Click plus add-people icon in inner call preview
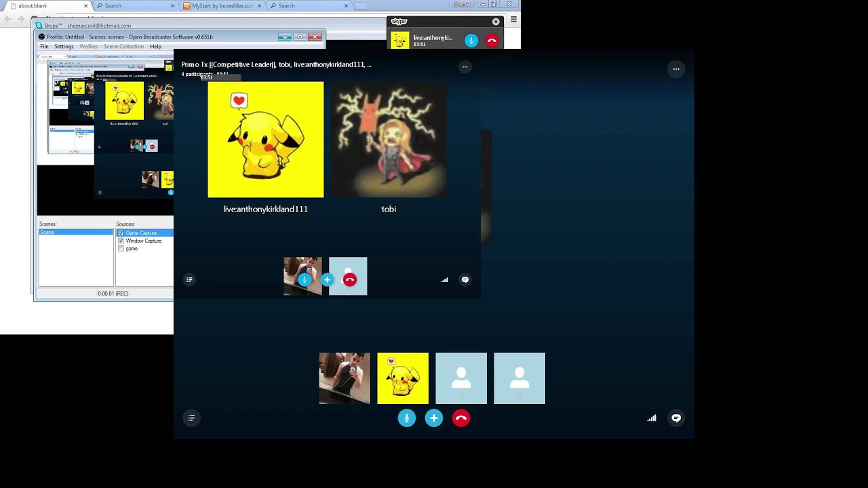The width and height of the screenshot is (868, 488). (x=327, y=279)
